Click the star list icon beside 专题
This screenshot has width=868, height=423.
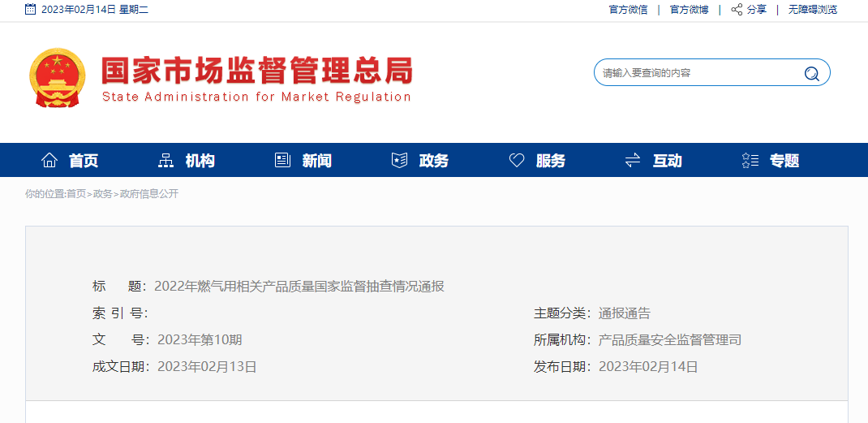750,160
